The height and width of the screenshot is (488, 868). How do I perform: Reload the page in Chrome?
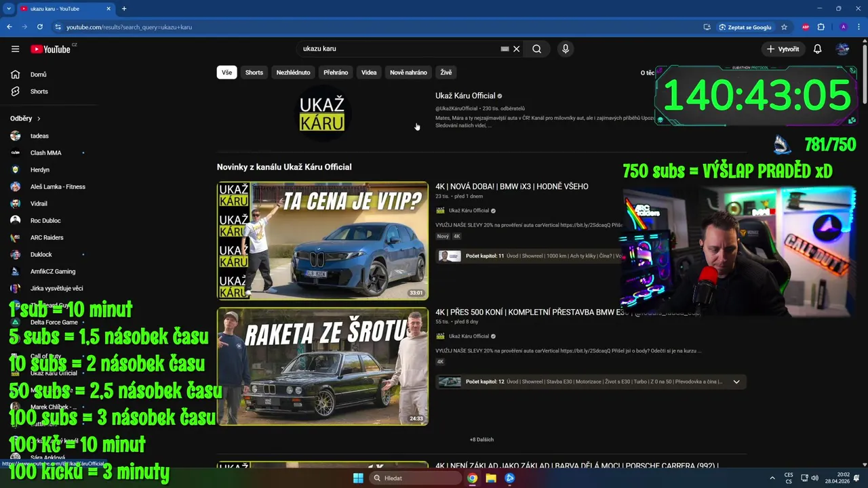pos(40,27)
